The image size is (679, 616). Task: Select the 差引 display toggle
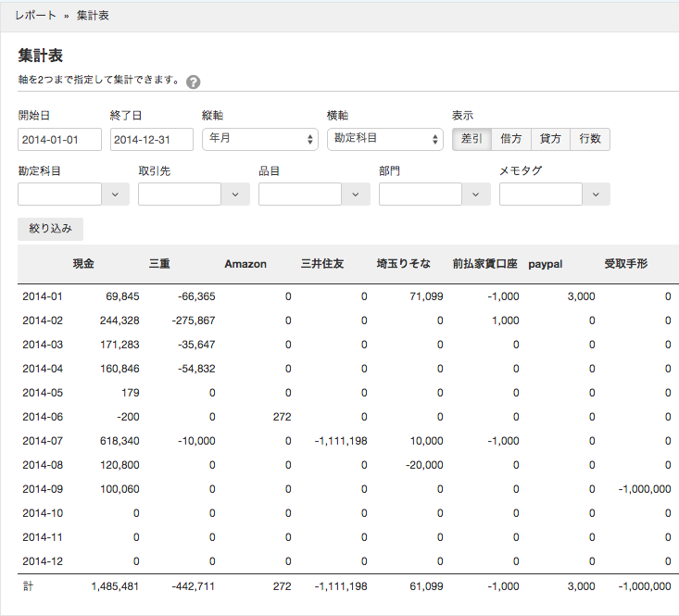[x=472, y=139]
